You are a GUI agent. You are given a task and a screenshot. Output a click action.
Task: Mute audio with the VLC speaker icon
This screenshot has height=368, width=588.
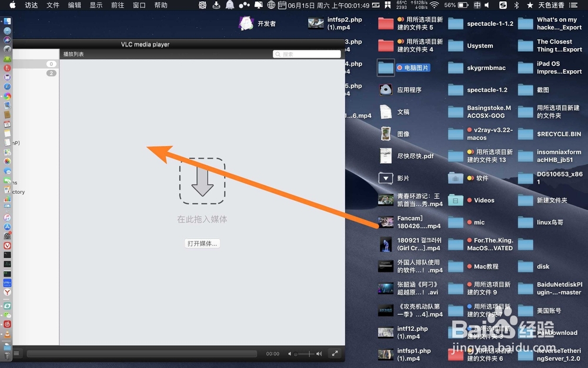click(290, 354)
